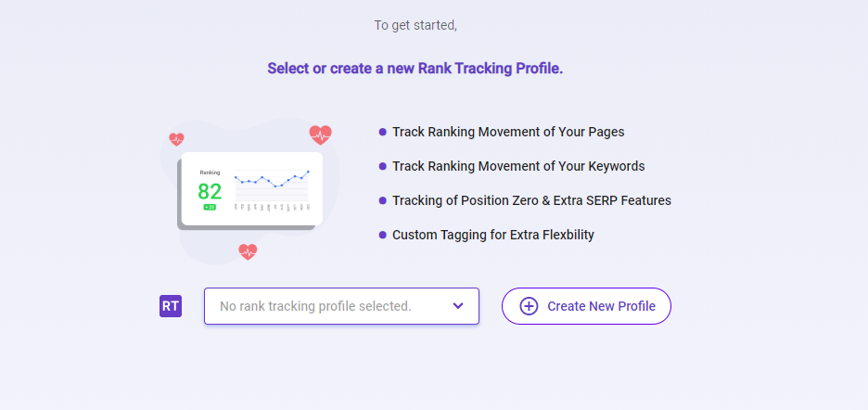Select 'Track Ranking Movement of Your Keywords' text
Viewport: 868px width, 410px height.
coord(518,166)
